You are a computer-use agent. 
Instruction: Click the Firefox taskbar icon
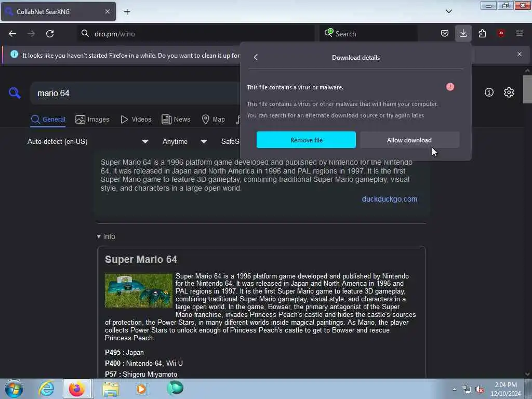pyautogui.click(x=77, y=389)
